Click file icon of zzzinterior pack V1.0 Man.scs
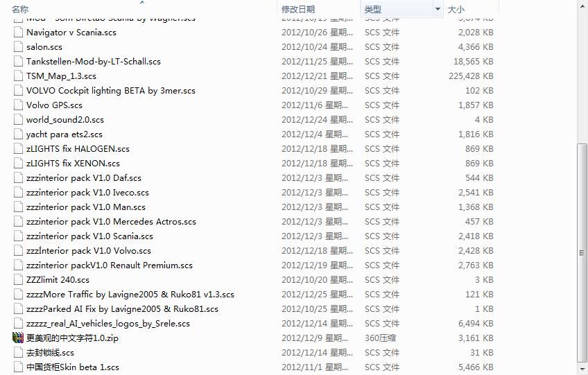Screen dimensions: 588x375 coord(18,207)
